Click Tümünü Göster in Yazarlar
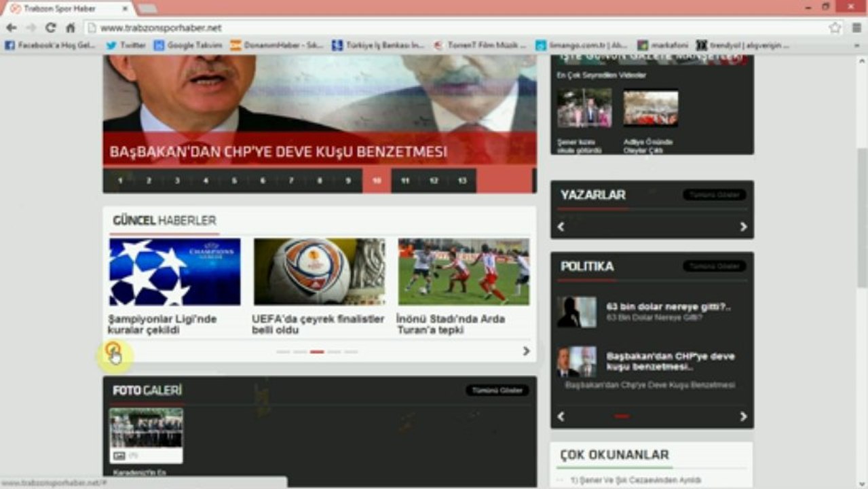This screenshot has width=868, height=489. coord(715,195)
